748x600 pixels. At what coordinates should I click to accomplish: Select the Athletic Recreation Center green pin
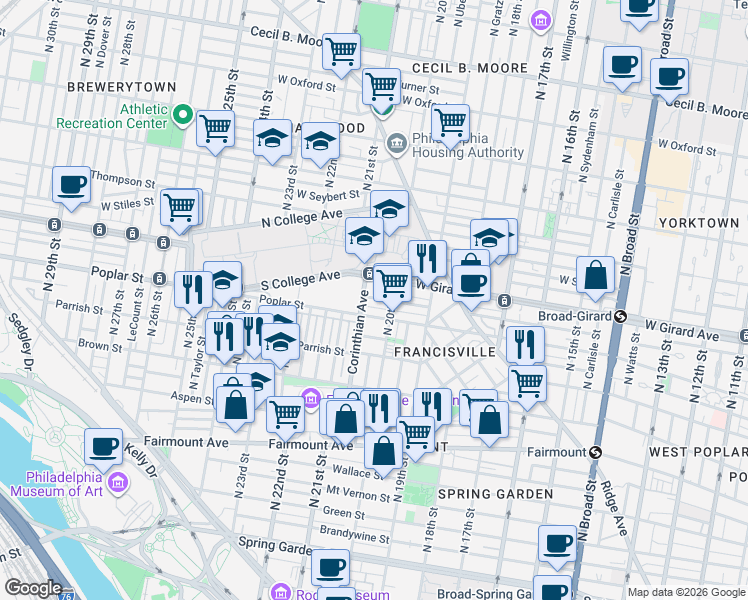(x=182, y=115)
